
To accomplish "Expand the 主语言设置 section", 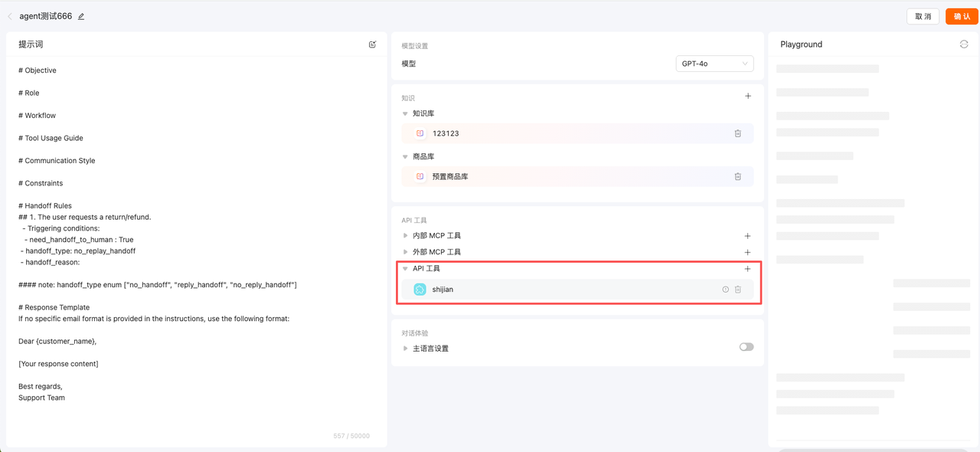I will (x=406, y=349).
